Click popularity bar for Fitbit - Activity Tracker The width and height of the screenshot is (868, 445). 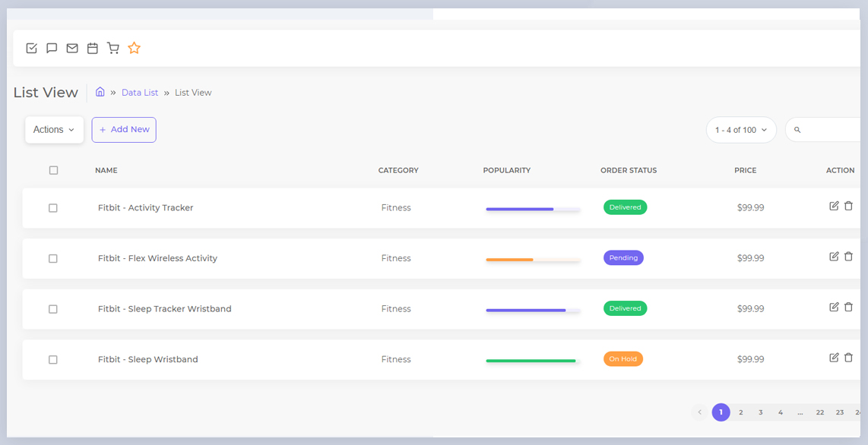click(533, 209)
